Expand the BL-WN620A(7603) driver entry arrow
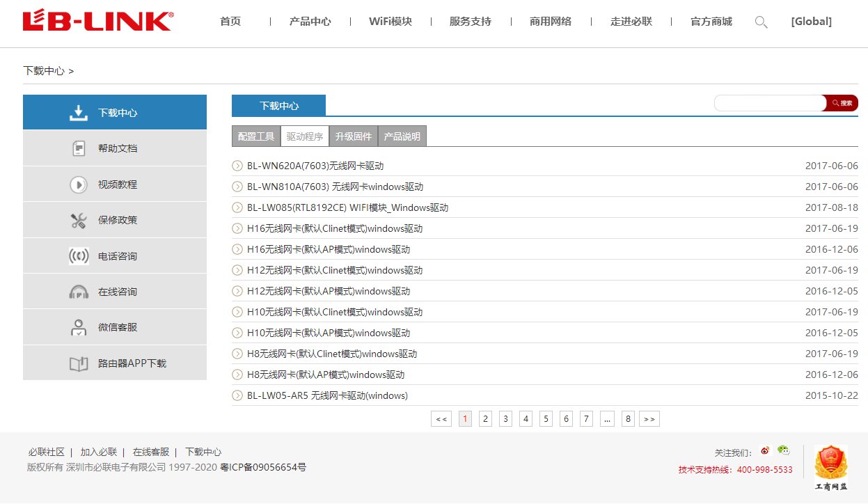868x504 pixels. pos(236,166)
